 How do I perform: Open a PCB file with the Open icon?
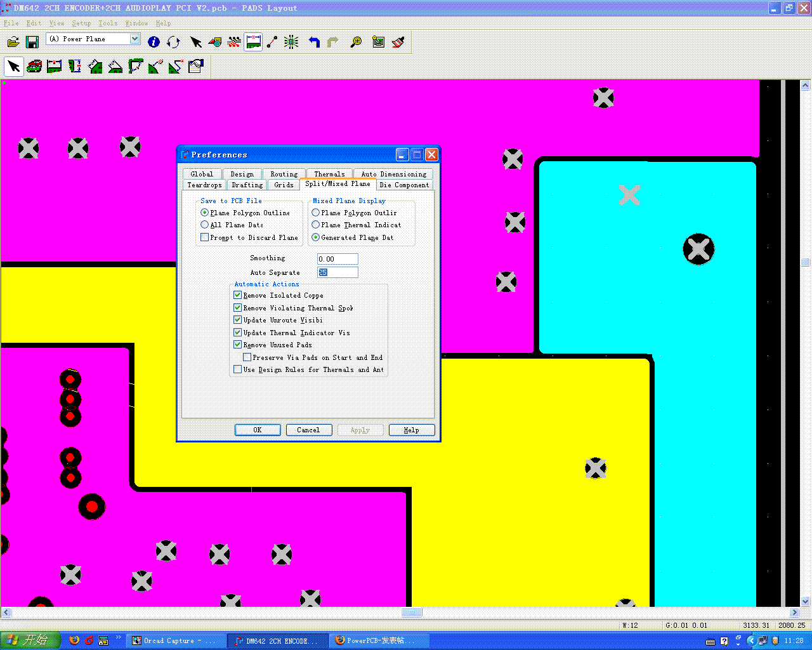(x=13, y=42)
